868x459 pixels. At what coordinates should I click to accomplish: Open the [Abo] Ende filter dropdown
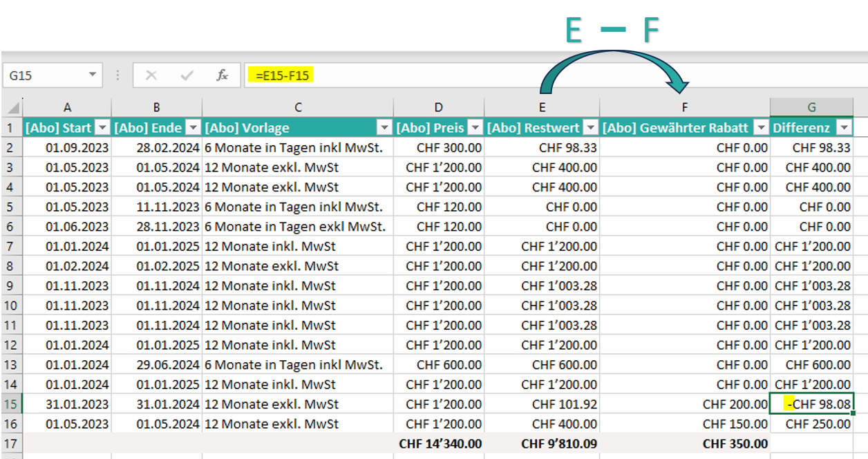click(x=193, y=127)
